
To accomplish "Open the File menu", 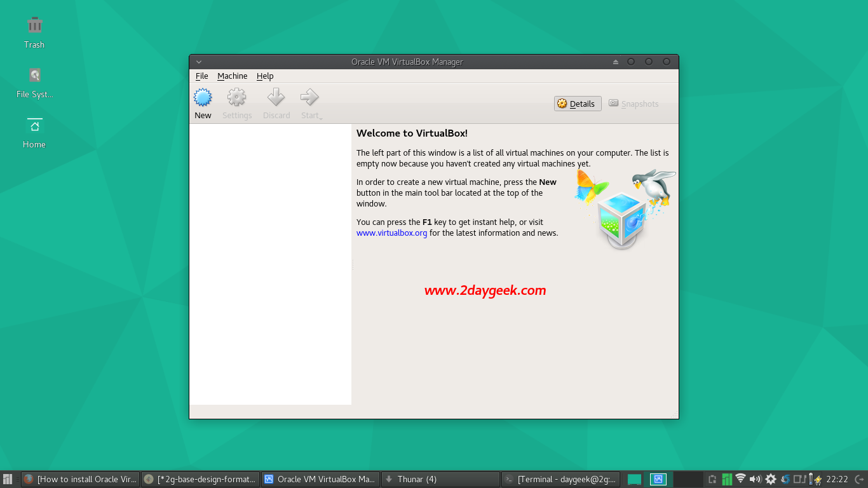I will tap(202, 76).
